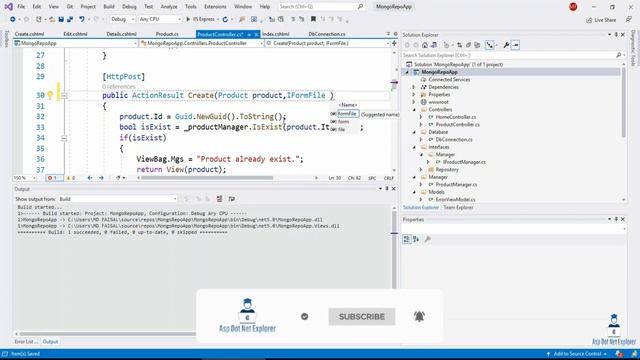This screenshot has width=640, height=360.
Task: Open the Any CPU platform dropdown
Action: click(x=160, y=19)
